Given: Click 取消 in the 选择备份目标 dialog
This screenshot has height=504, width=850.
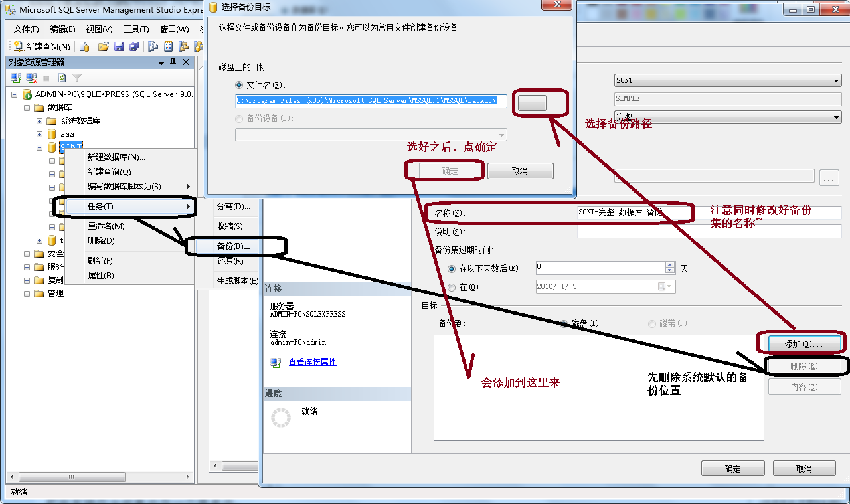Looking at the screenshot, I should tap(520, 171).
